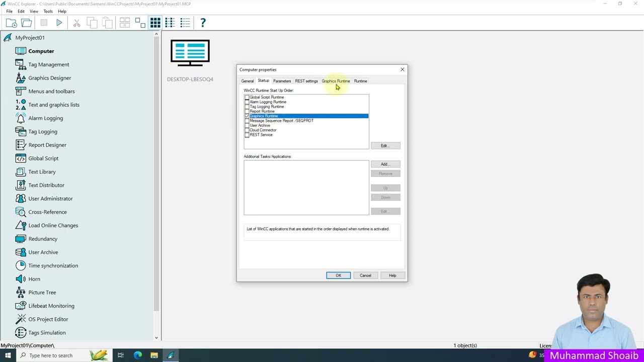Select the Horn speaker entry

pos(34,279)
